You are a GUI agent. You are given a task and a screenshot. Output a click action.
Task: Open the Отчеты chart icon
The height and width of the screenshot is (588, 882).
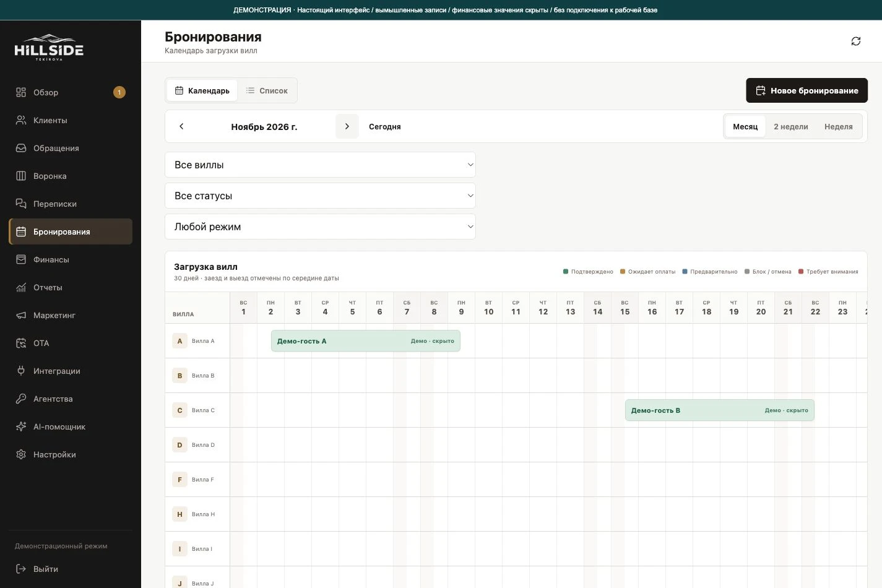coord(21,287)
